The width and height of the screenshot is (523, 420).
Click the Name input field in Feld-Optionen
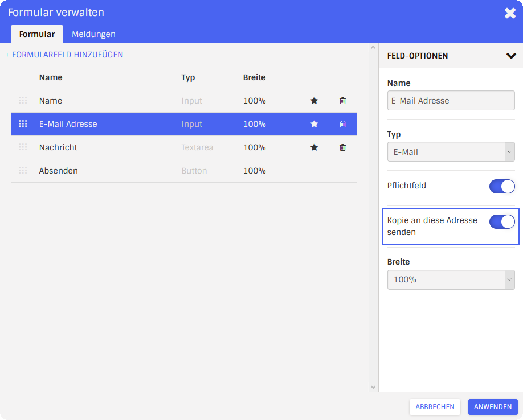pyautogui.click(x=451, y=101)
